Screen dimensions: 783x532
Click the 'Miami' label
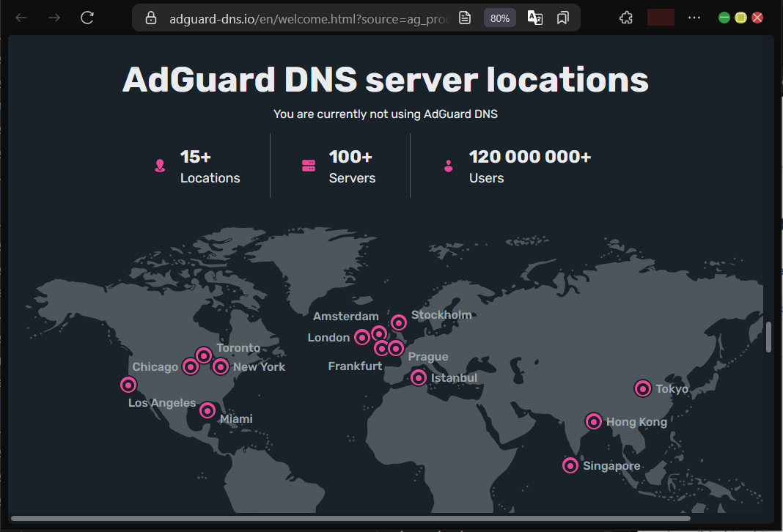click(236, 418)
